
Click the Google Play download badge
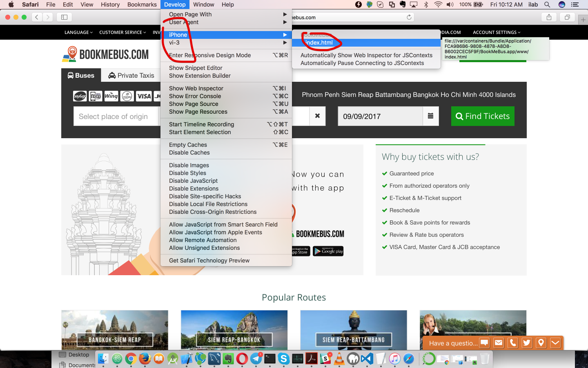pyautogui.click(x=328, y=251)
